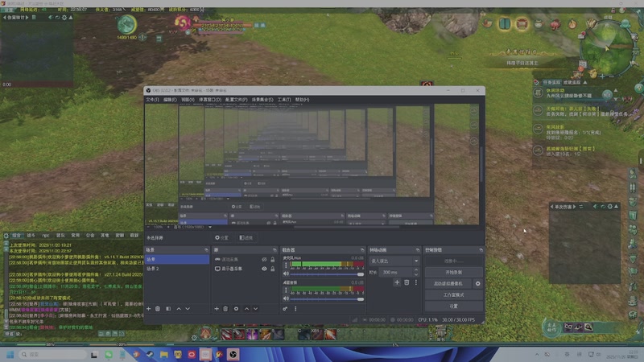
Task: Open advanced audio properties in mixer footer
Action: (285, 309)
